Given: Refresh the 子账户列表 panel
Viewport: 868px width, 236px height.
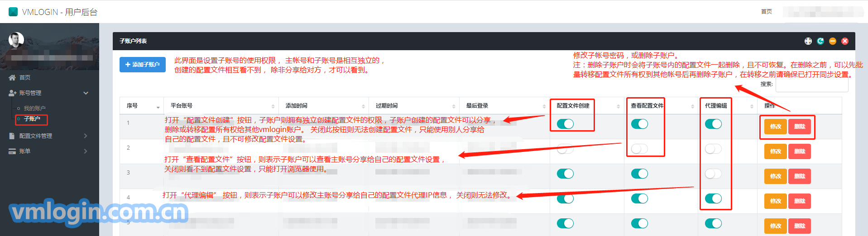Looking at the screenshot, I should [820, 41].
